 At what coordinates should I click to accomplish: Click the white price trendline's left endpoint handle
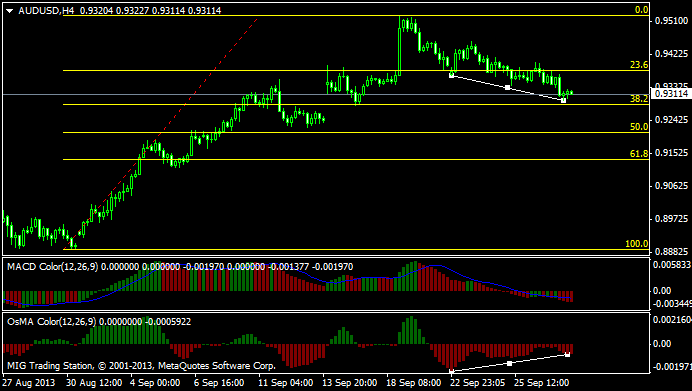pyautogui.click(x=451, y=76)
